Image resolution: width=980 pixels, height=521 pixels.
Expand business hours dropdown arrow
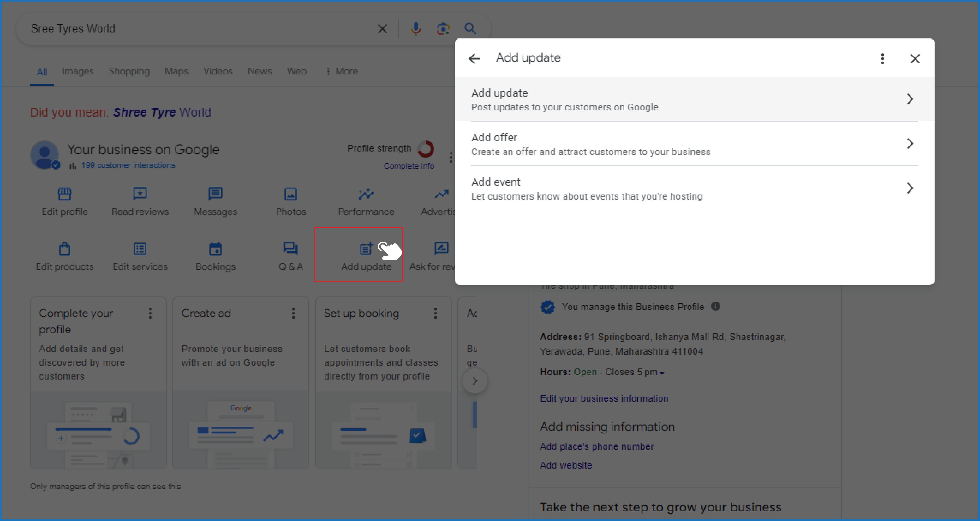662,373
